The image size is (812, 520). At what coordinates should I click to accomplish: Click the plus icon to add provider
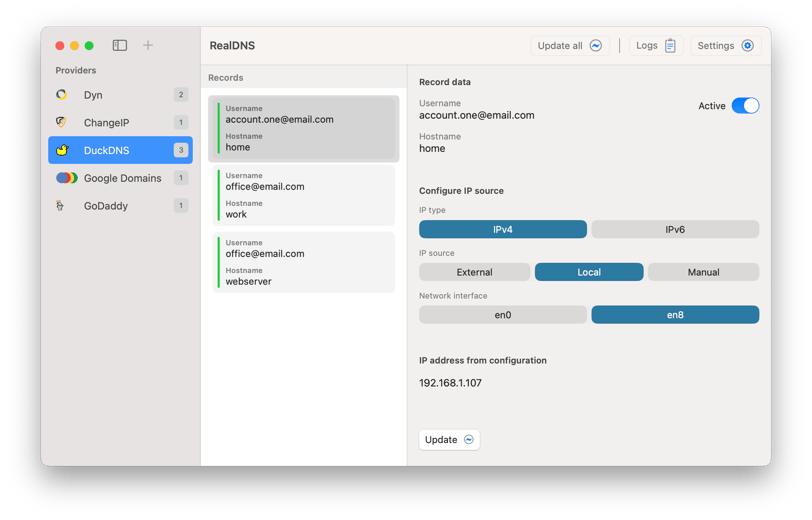148,46
